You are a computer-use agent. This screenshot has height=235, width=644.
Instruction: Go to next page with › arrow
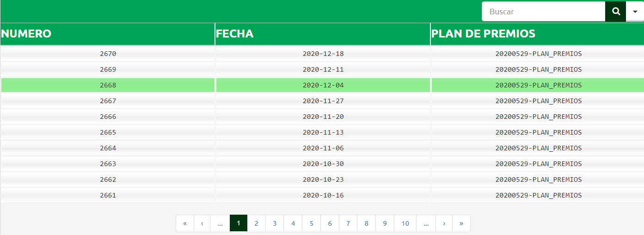pos(444,223)
